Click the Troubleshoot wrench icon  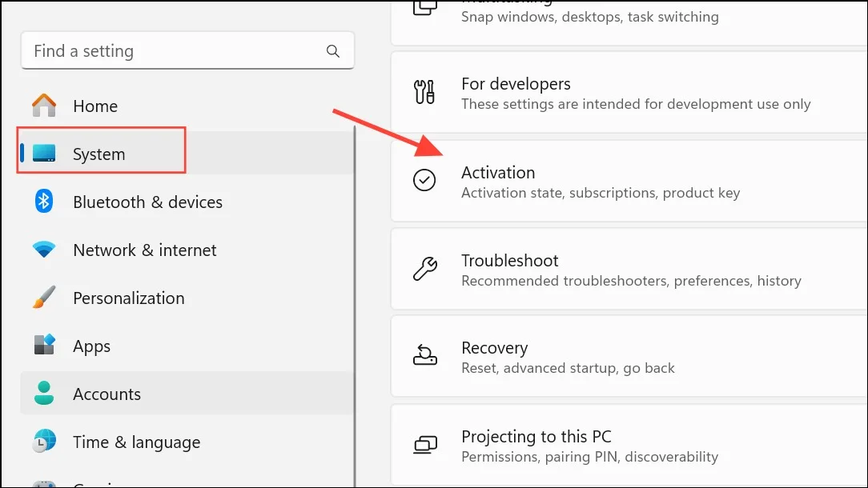coord(424,268)
